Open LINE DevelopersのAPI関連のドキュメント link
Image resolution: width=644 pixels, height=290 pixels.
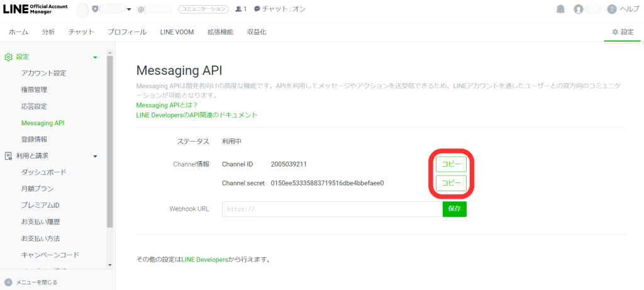click(197, 115)
